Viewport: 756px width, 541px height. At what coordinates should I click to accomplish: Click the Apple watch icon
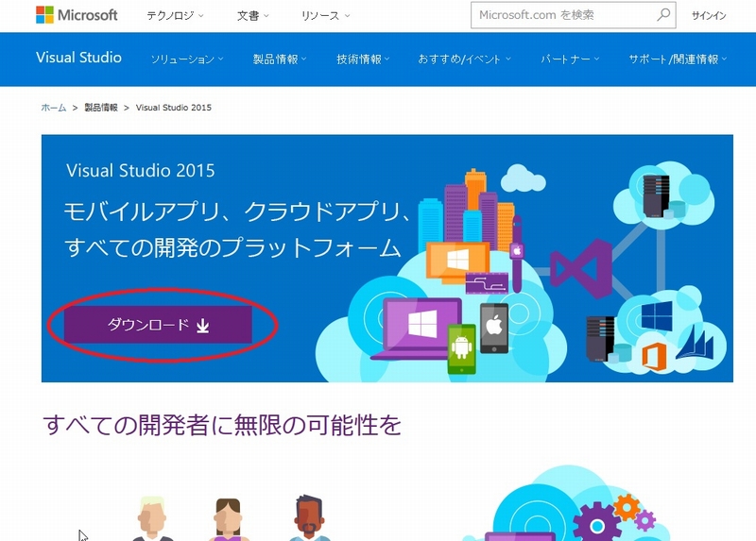pyautogui.click(x=517, y=254)
